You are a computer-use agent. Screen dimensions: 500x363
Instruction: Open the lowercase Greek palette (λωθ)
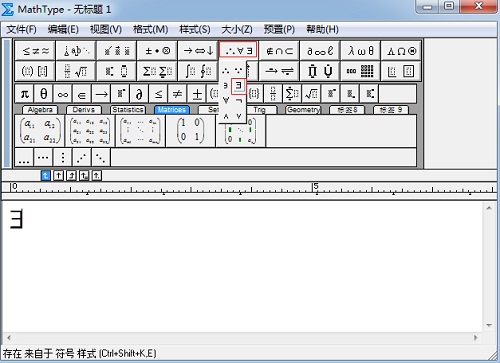coord(361,51)
